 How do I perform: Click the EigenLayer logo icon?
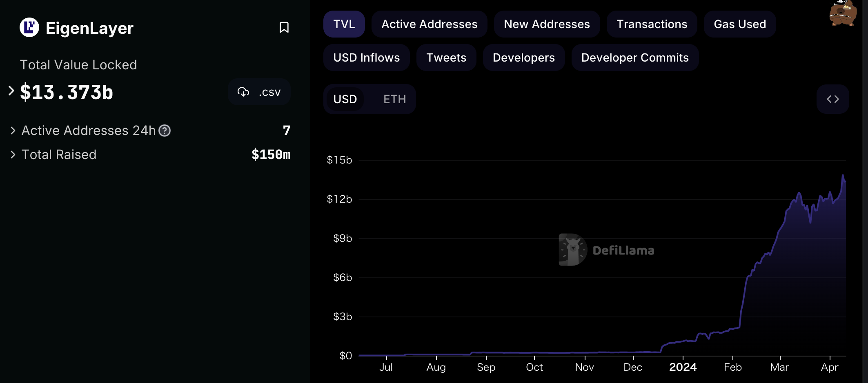click(x=29, y=28)
